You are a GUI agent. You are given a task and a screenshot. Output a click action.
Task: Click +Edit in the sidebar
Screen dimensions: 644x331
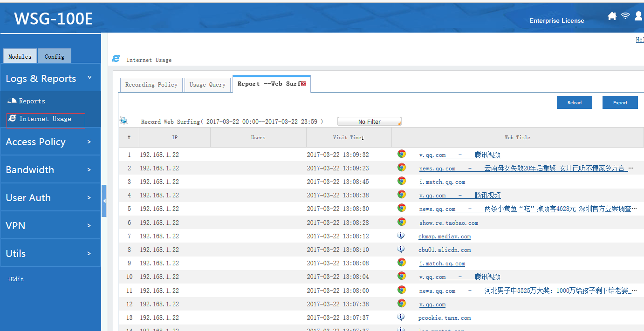click(x=15, y=279)
